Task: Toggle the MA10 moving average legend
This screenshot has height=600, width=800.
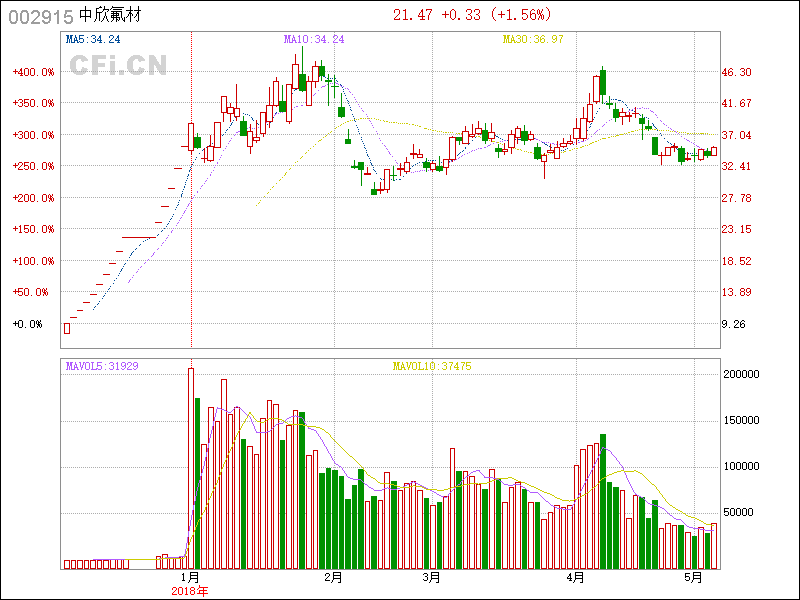Action: pyautogui.click(x=314, y=39)
